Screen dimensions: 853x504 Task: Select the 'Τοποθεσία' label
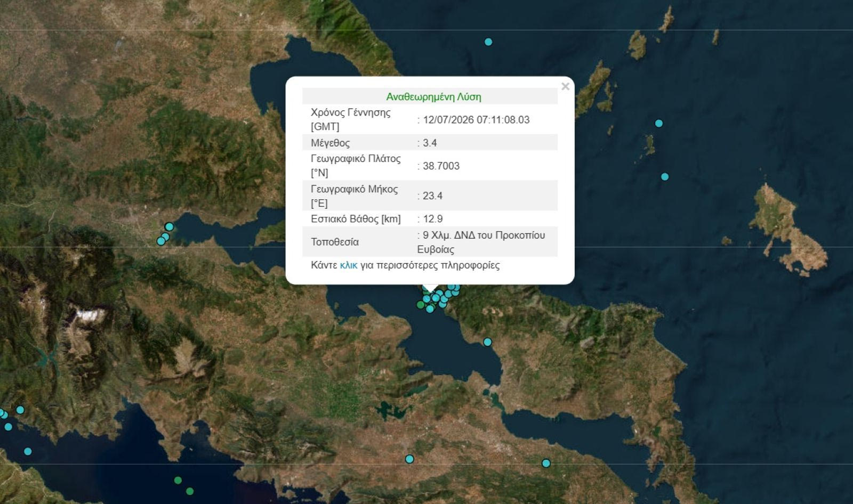pos(335,242)
